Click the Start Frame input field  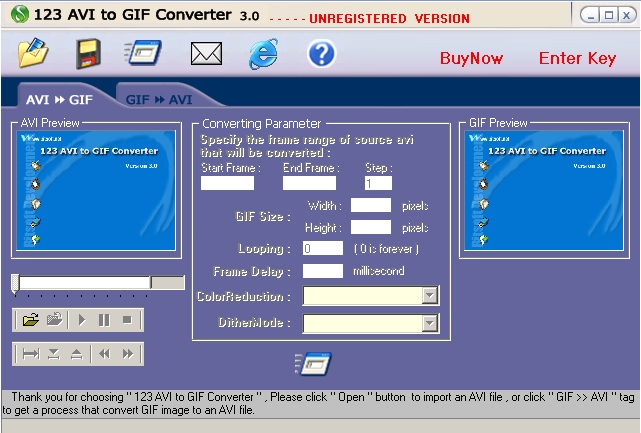(227, 183)
